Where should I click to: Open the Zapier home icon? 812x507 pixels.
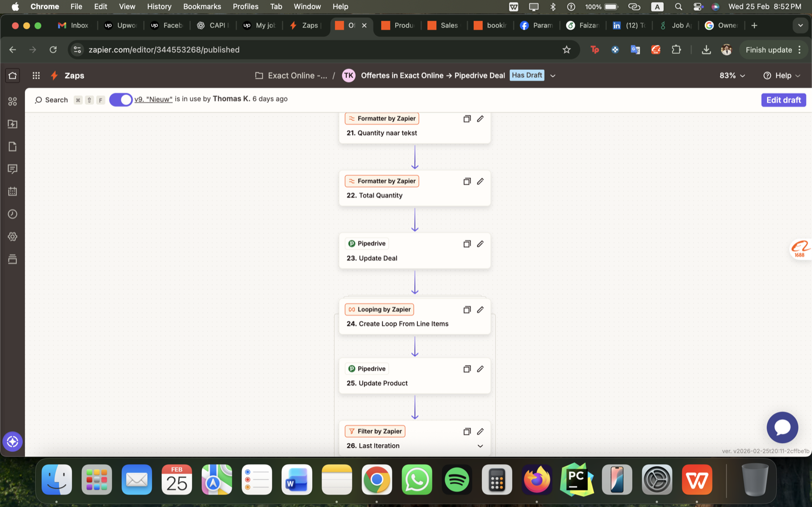click(12, 76)
